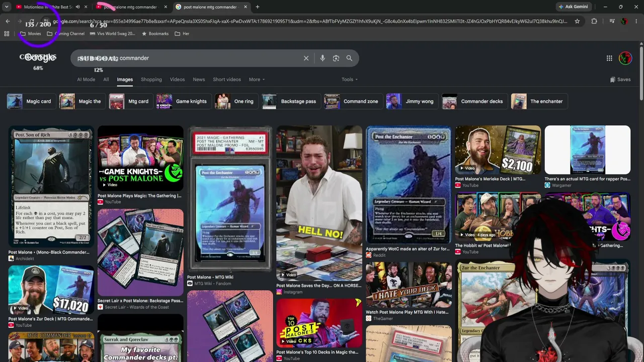Mute the Motionless In White tab audio
The width and height of the screenshot is (644, 362).
click(77, 7)
